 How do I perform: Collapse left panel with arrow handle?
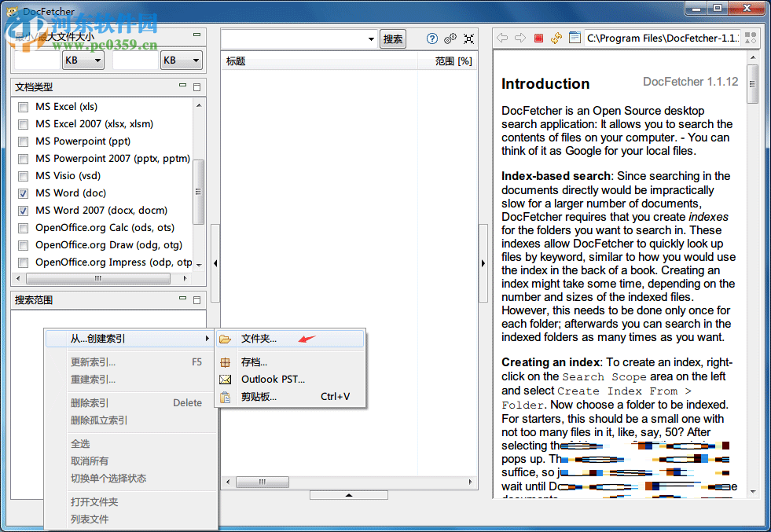(215, 263)
